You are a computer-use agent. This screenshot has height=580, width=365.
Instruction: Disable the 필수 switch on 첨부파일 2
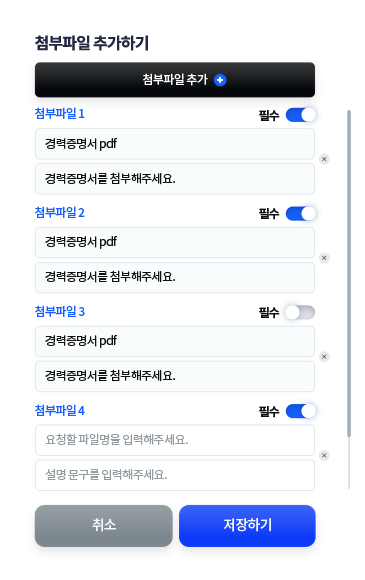click(300, 213)
